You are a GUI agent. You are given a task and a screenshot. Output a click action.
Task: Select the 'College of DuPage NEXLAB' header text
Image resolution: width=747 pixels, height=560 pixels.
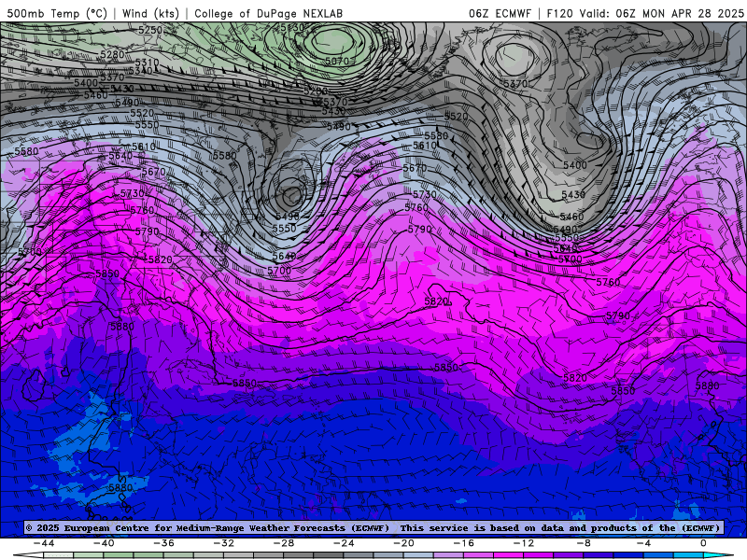[x=268, y=13]
